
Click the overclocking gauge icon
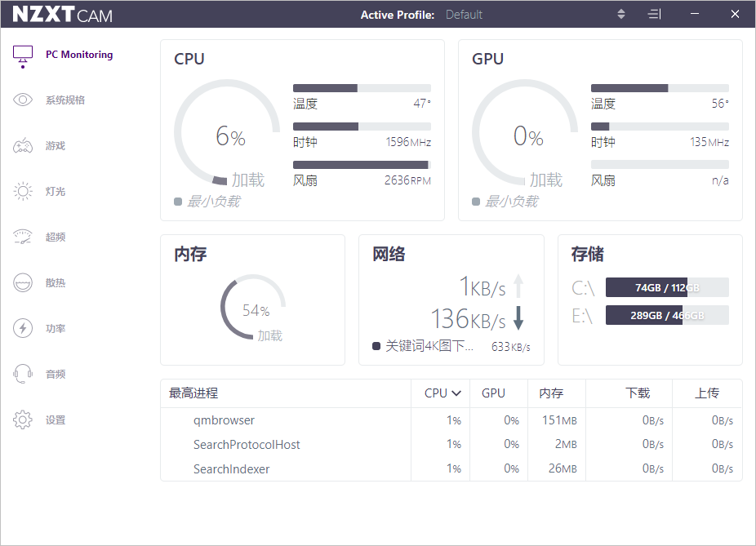point(23,237)
